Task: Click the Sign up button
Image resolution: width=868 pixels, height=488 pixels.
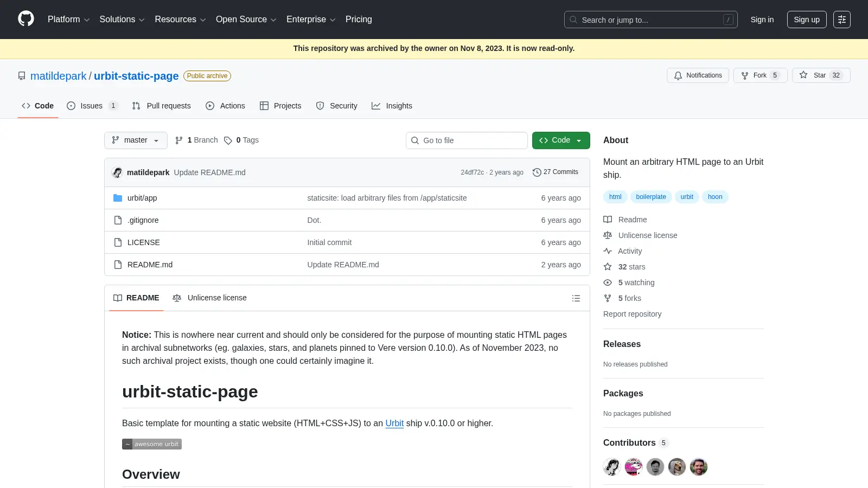Action: tap(807, 20)
